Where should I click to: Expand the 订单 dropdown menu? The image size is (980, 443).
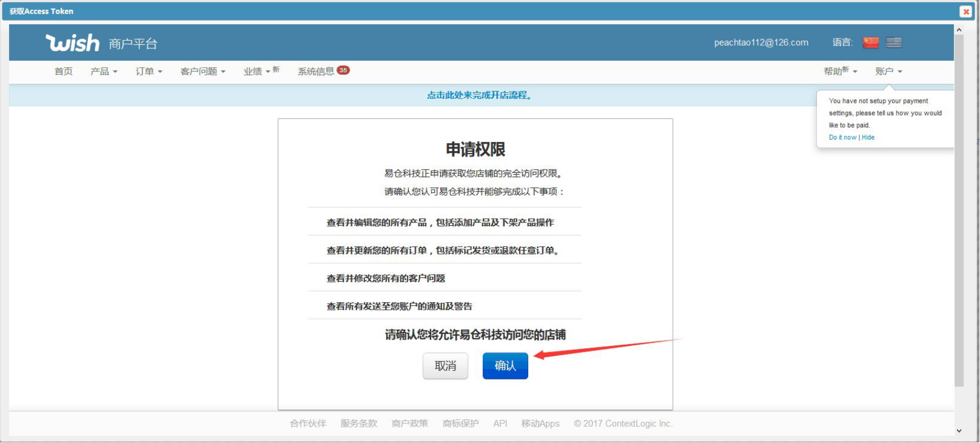pos(149,71)
